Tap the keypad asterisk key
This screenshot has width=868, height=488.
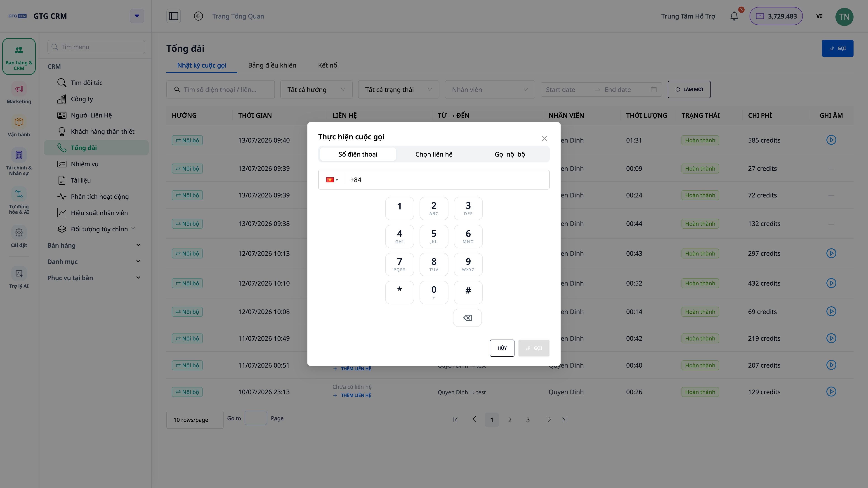(399, 292)
